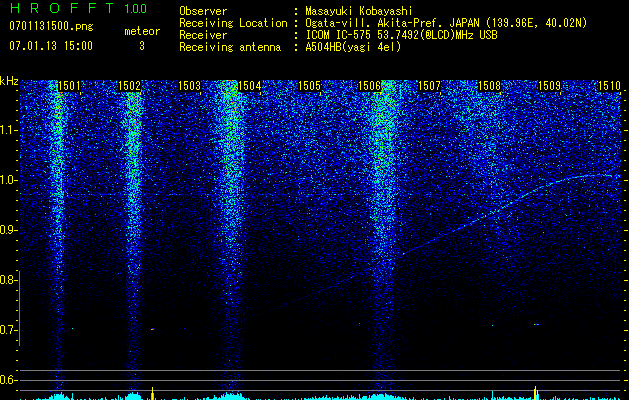Click the 1507 time marker
The image size is (629, 400).
429,86
